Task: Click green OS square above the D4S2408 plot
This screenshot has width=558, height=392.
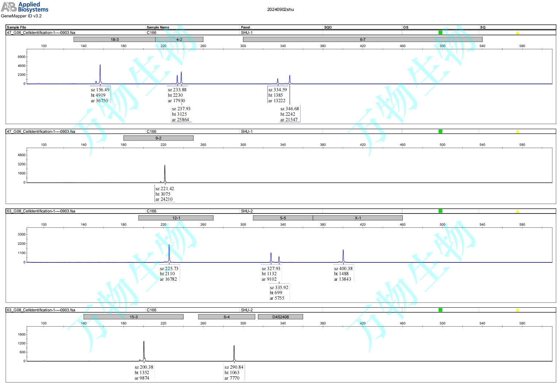Action: [440, 310]
